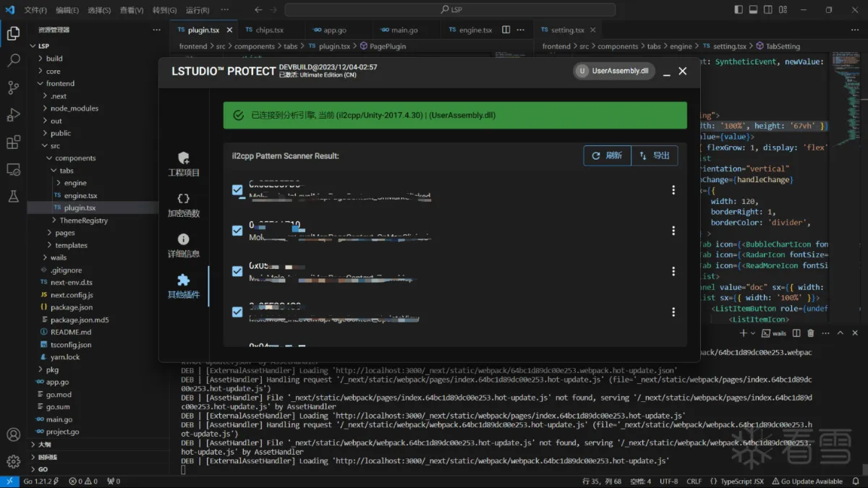Close the terminal panel

click(855, 333)
